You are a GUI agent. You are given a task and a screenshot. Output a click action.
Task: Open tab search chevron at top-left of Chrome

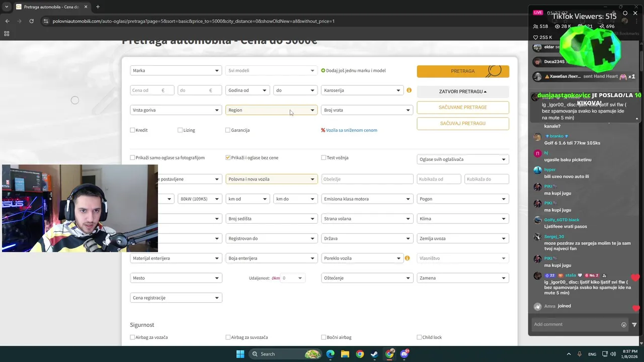[x=7, y=7]
